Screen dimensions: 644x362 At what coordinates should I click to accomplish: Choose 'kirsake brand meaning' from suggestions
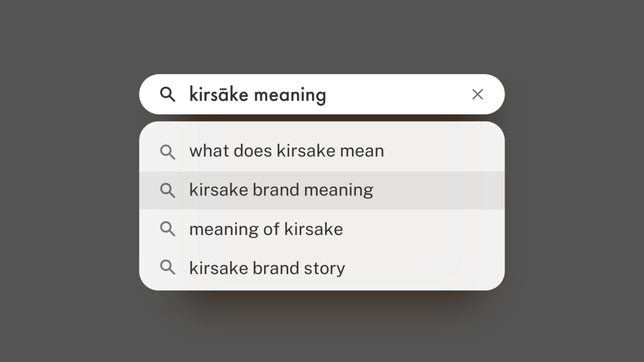point(281,190)
